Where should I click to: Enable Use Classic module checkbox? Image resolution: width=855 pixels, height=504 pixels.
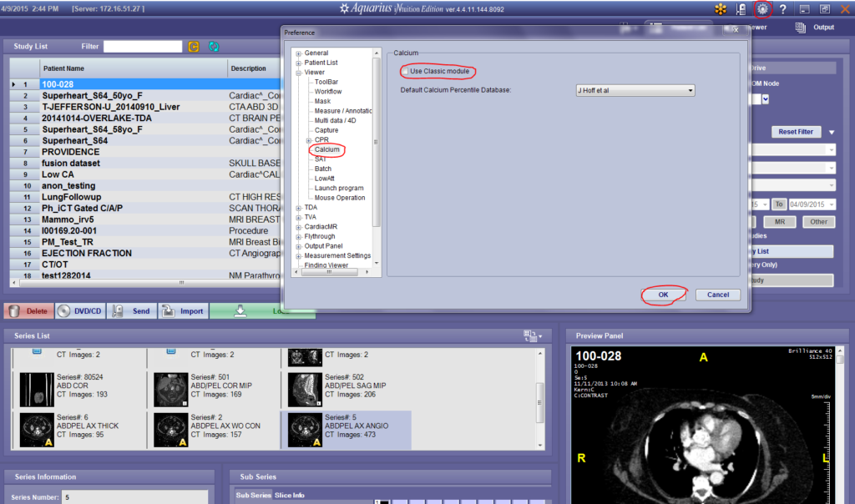[x=405, y=72]
